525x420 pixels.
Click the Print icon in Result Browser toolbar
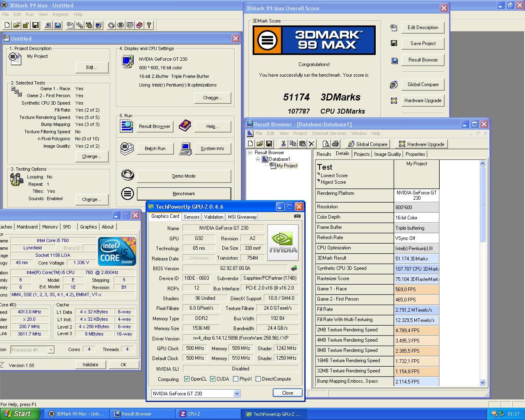336,144
